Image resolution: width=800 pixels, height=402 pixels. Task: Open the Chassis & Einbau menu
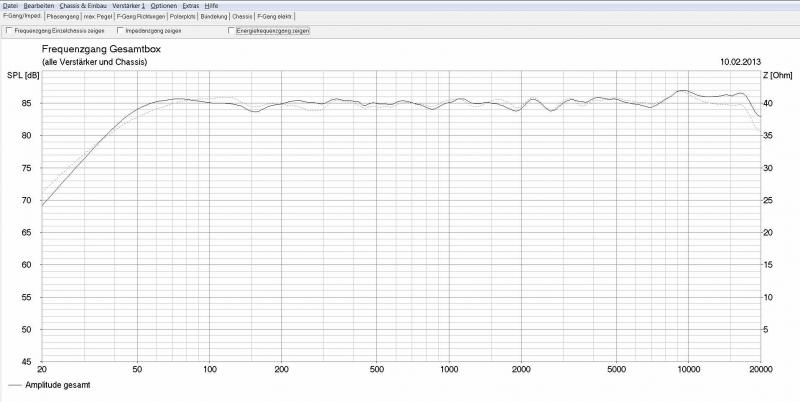(x=83, y=6)
